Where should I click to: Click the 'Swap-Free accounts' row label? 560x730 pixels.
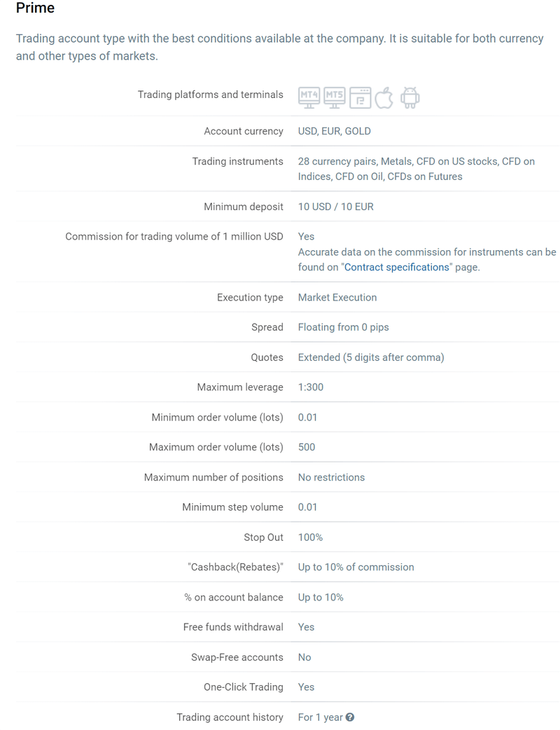click(237, 657)
